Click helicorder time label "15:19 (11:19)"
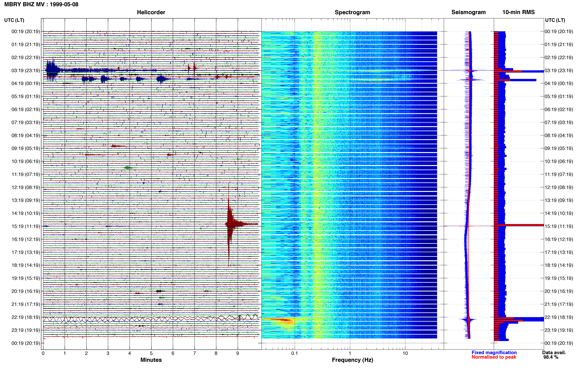 coord(26,226)
